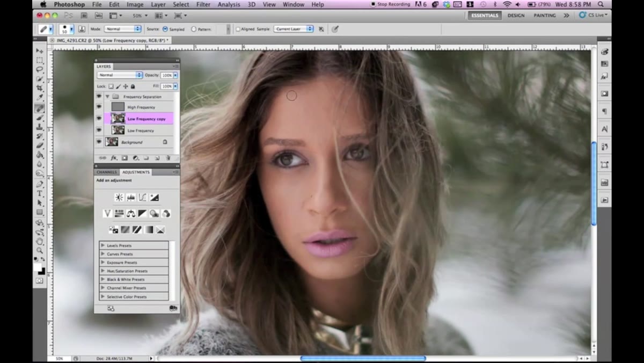Select the Pen tool
Viewport: 644px width, 363px height.
click(x=40, y=184)
